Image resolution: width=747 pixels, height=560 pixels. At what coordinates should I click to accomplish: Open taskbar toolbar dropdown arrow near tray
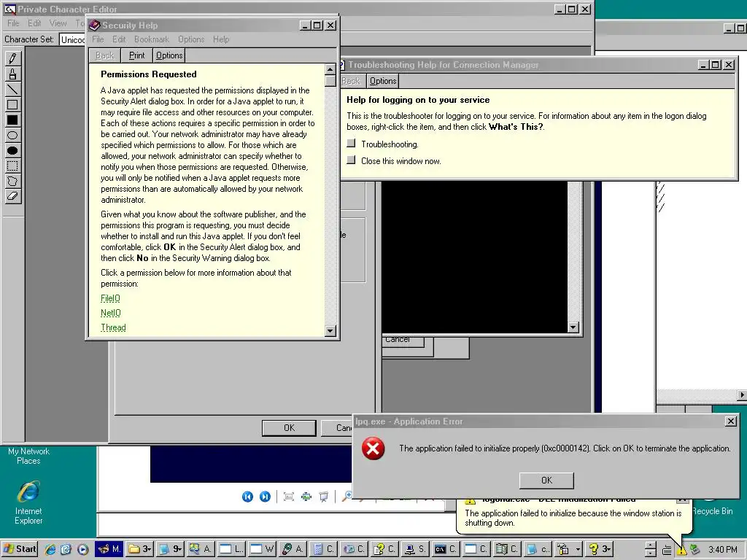578,550
